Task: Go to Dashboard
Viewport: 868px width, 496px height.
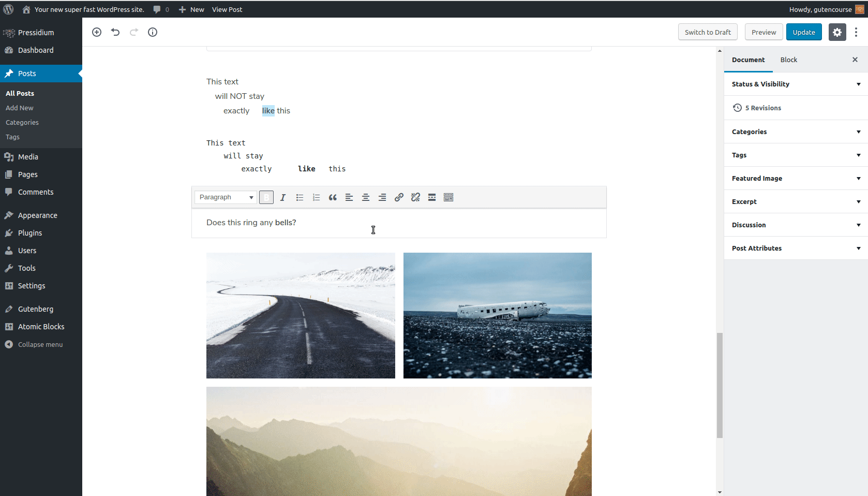Action: pos(41,50)
